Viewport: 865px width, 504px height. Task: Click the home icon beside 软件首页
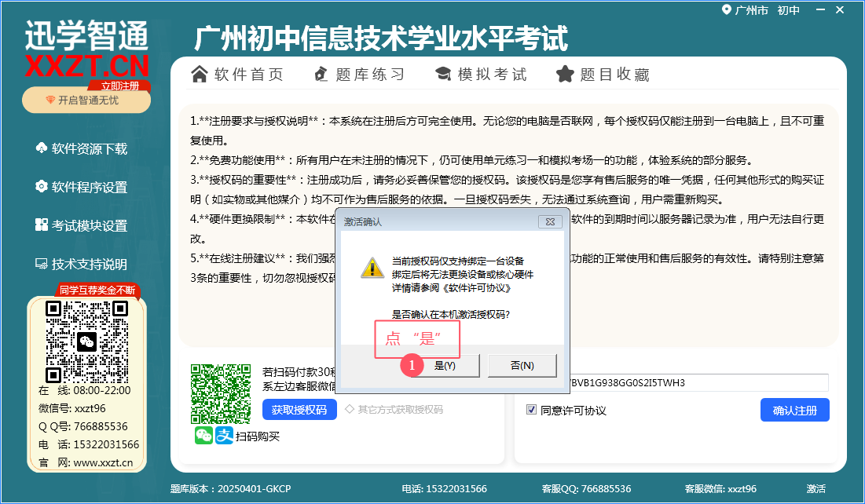(199, 74)
